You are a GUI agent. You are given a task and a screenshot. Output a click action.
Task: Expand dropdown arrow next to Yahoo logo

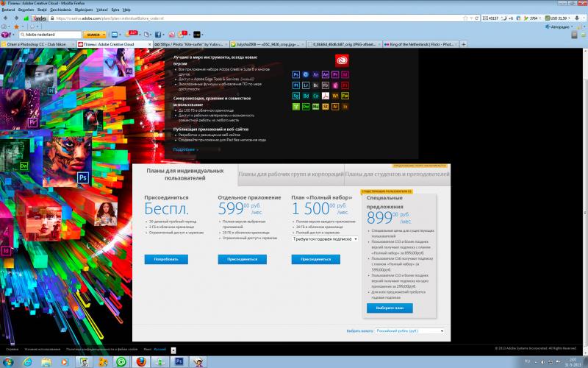click(x=12, y=35)
